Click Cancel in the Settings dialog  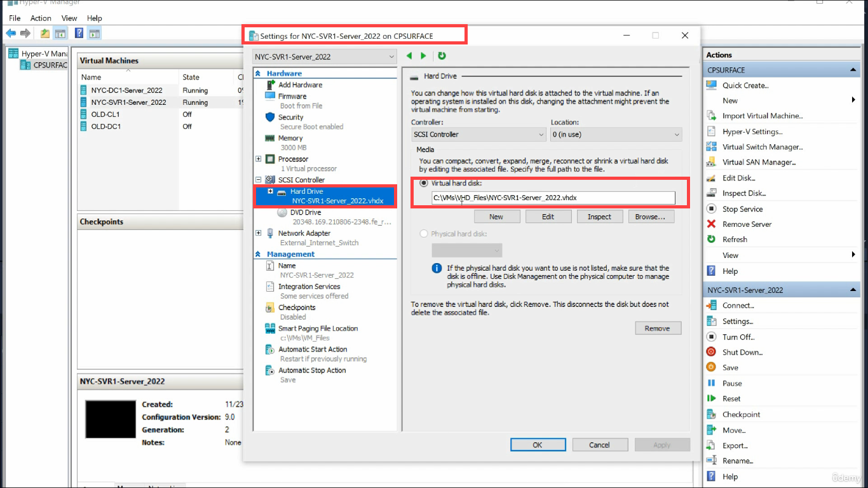599,445
